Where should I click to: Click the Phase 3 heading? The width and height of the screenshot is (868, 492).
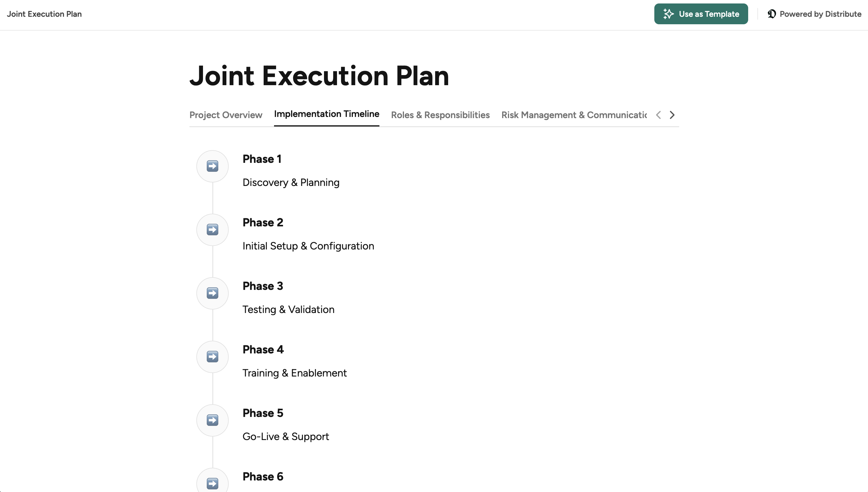point(263,286)
